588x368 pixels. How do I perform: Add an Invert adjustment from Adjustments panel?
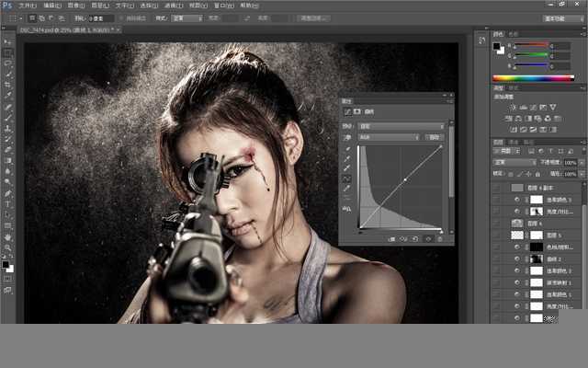click(514, 130)
